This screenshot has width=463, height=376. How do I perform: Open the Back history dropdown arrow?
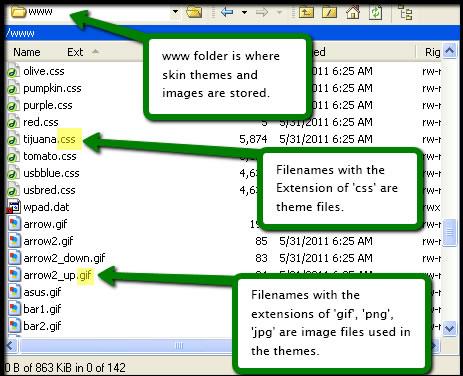(244, 13)
